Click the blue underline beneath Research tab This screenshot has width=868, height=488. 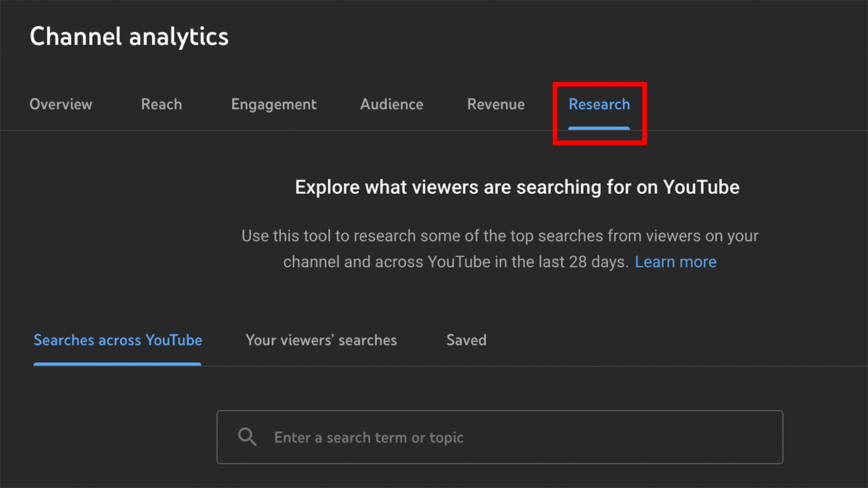coord(599,128)
